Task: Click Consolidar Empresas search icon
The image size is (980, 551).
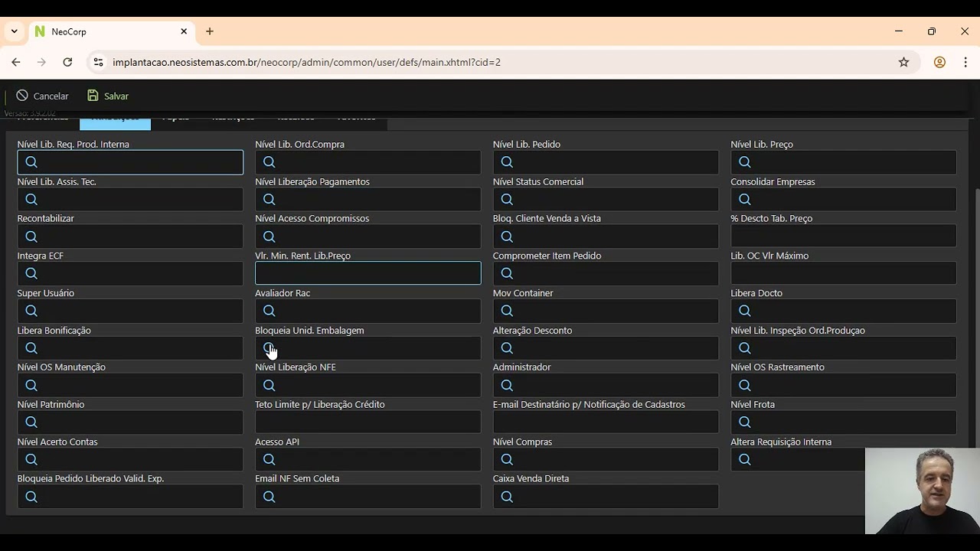Action: (x=745, y=199)
